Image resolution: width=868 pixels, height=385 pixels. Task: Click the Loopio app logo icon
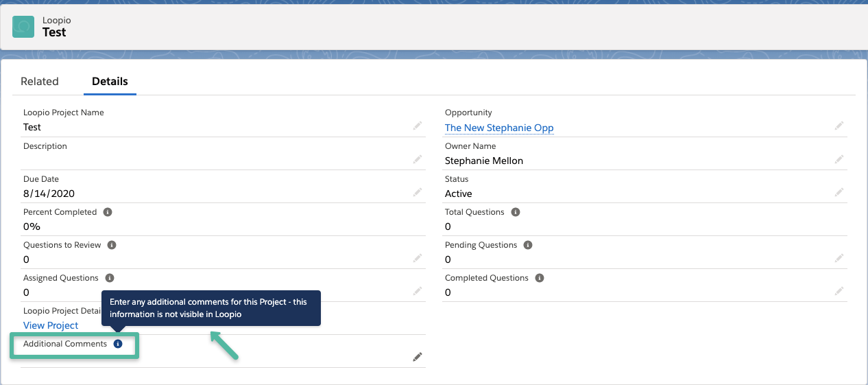tap(24, 27)
